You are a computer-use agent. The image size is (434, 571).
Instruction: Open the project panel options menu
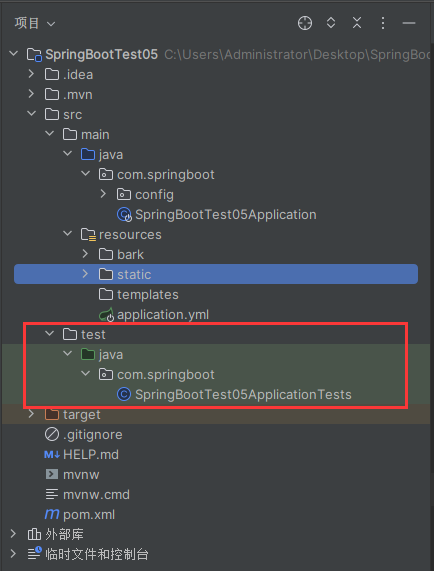[383, 23]
